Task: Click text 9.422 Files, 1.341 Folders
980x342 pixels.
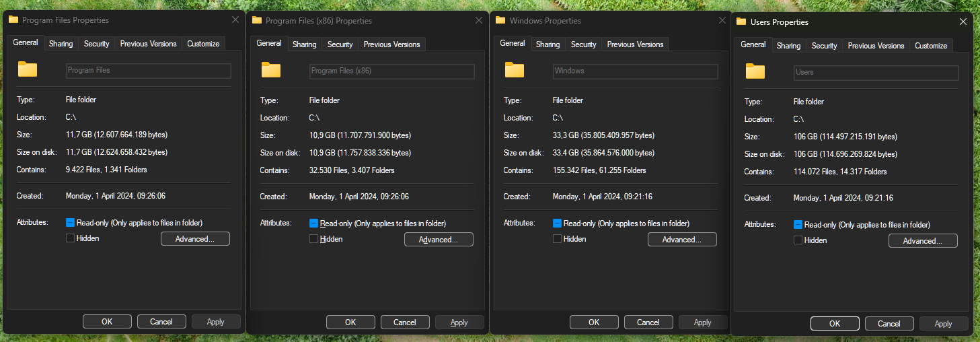Action: coord(106,170)
